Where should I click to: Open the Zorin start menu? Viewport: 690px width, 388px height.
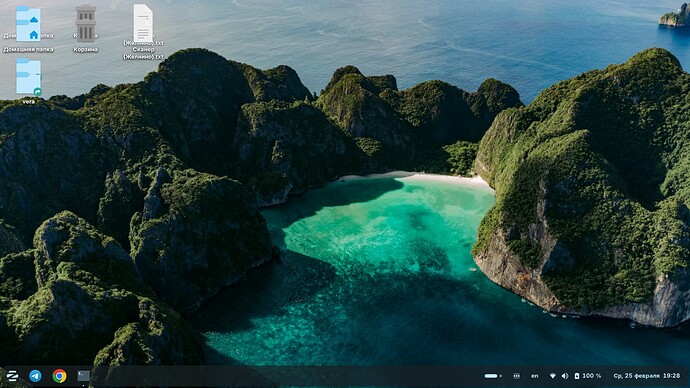pyautogui.click(x=12, y=376)
